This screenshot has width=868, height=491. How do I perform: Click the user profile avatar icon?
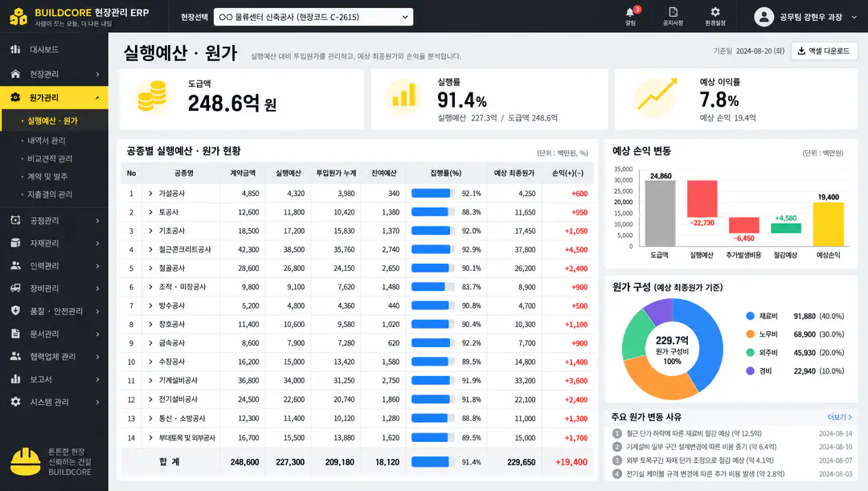pyautogui.click(x=764, y=17)
